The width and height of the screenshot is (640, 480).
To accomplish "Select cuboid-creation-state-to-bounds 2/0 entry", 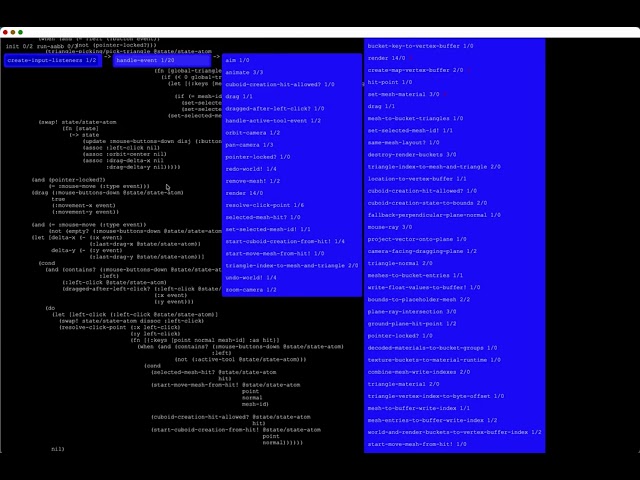I will (427, 203).
